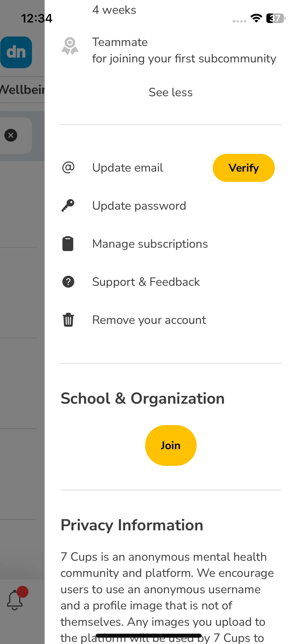Join a School & Organization

(171, 445)
